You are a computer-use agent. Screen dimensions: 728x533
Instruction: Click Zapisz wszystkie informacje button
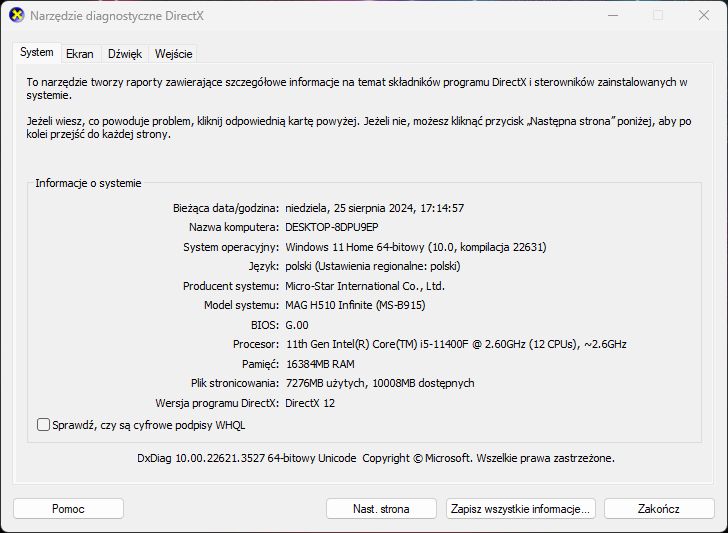click(x=520, y=508)
